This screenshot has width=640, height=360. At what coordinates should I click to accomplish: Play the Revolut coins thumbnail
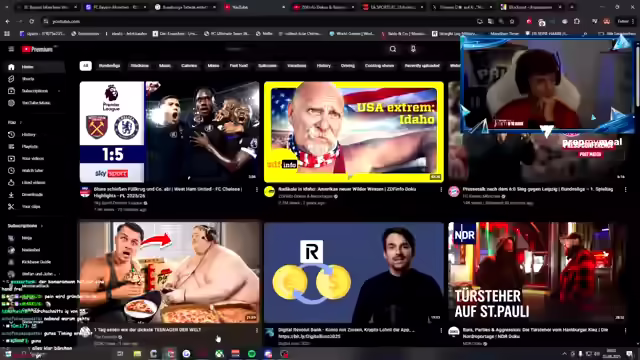[x=354, y=272]
